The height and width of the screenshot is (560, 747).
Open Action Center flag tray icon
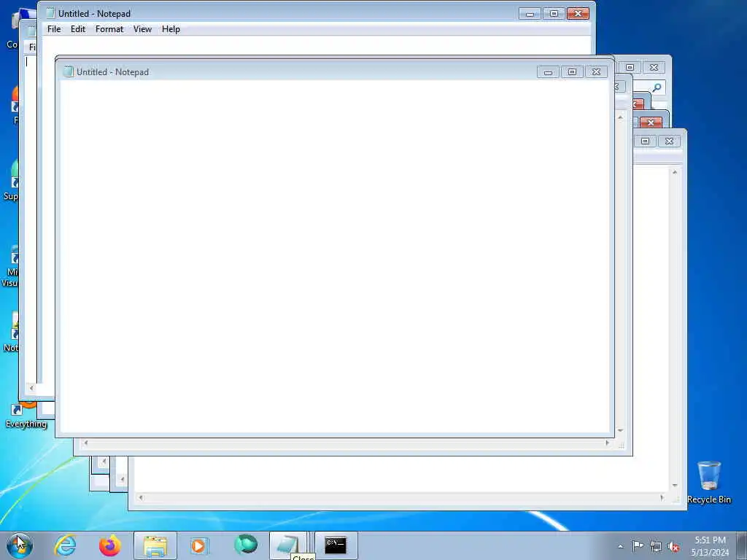638,545
